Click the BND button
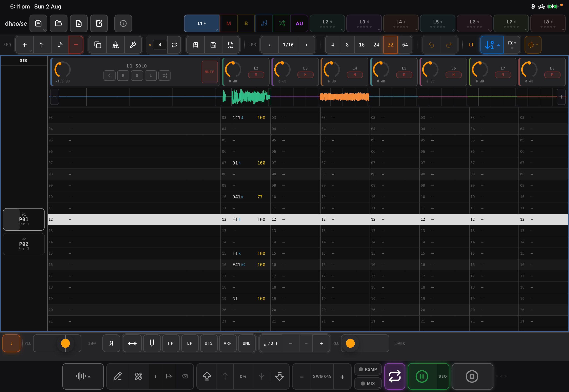The width and height of the screenshot is (569, 392). (x=247, y=343)
